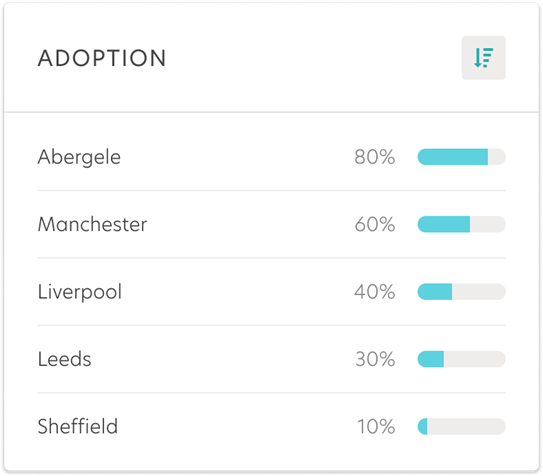Click Abergele's adoption progress bar
The height and width of the screenshot is (476, 543).
462,157
